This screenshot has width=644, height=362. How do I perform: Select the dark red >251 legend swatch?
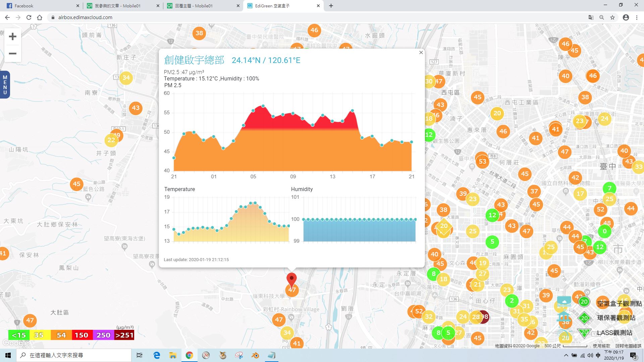124,335
